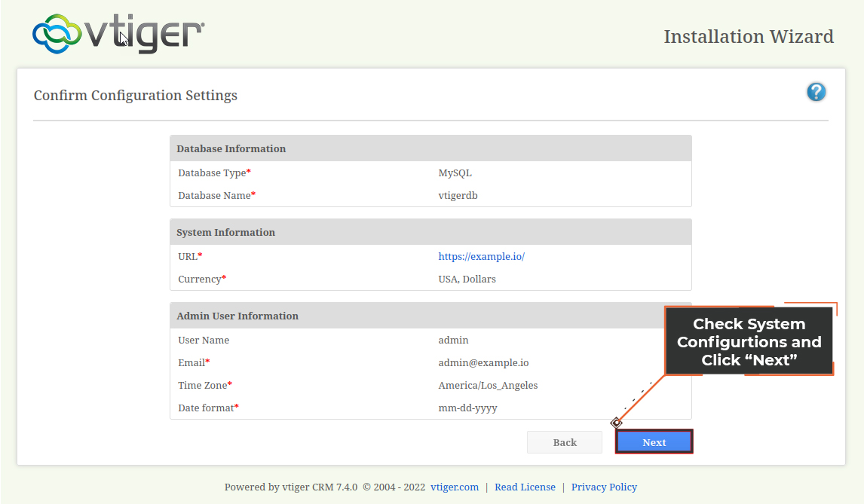The width and height of the screenshot is (864, 504).
Task: Click the 'User Name' label
Action: point(204,341)
